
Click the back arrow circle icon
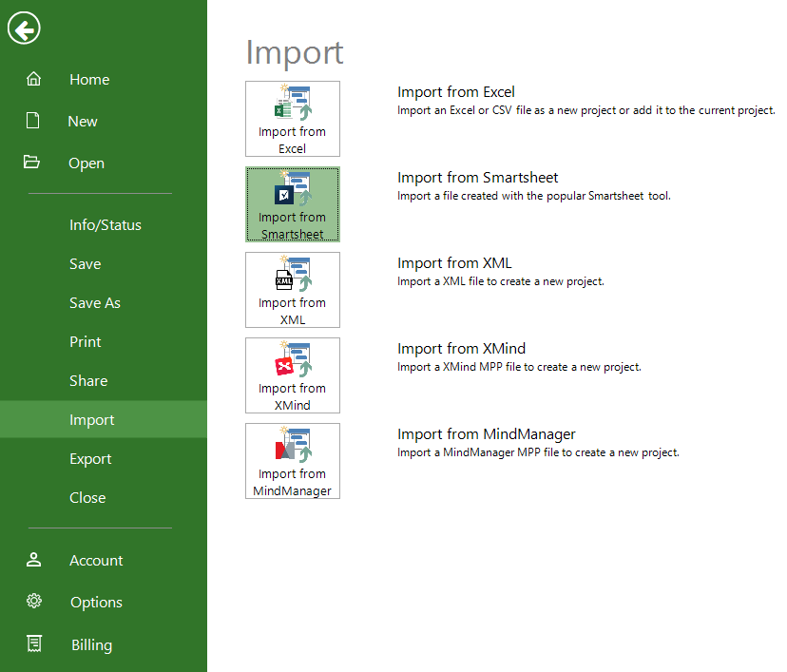tap(24, 29)
